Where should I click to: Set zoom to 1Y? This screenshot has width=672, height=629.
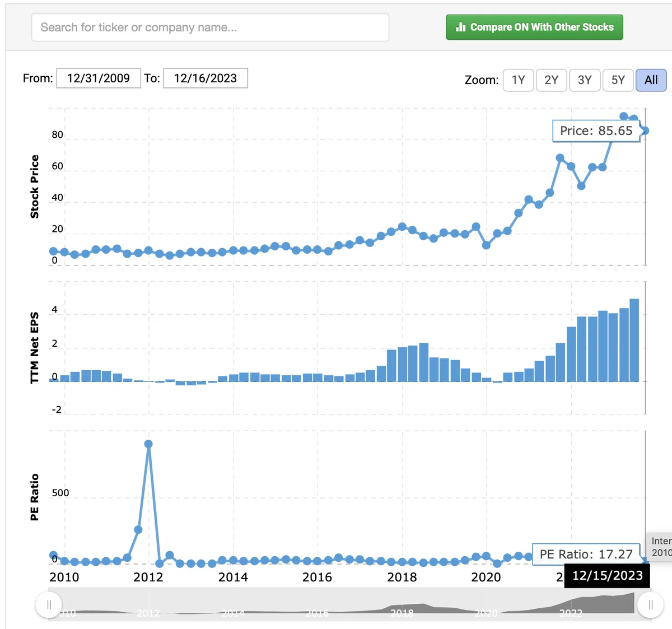[x=518, y=80]
